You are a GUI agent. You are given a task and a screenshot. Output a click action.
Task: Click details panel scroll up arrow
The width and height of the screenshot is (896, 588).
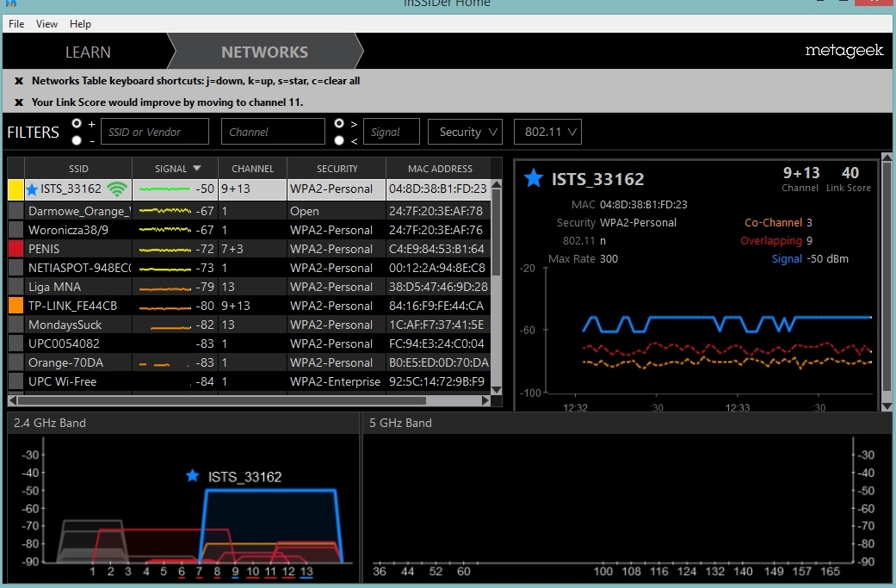pyautogui.click(x=887, y=158)
